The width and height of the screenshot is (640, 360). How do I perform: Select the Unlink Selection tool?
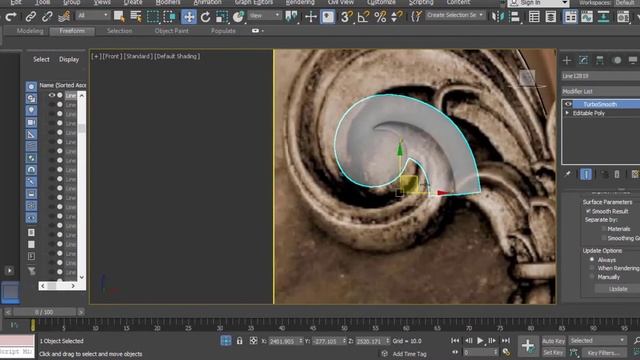click(x=47, y=17)
